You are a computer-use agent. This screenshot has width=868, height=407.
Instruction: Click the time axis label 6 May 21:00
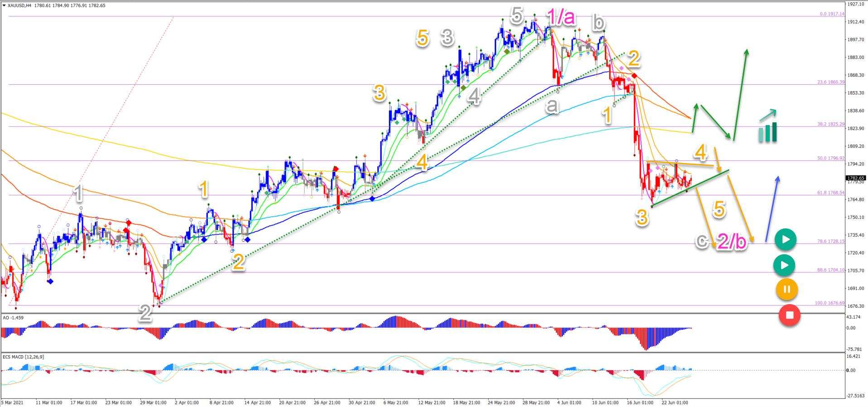click(395, 402)
